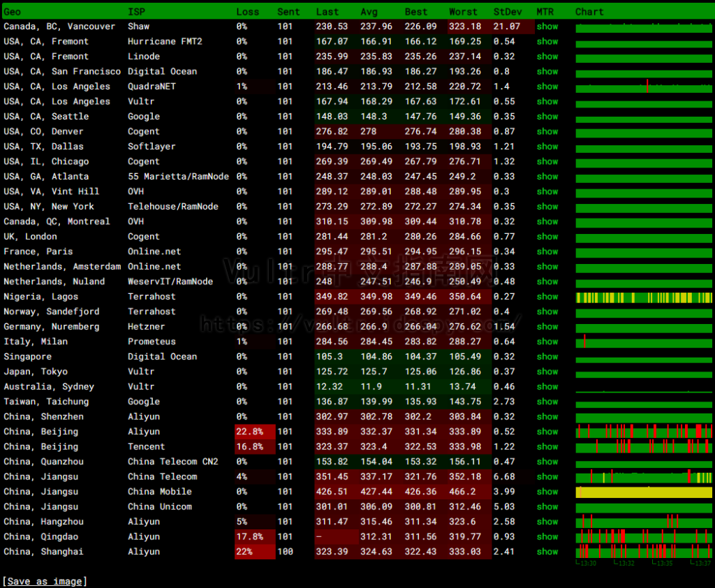Show MTR for Dallas Softlayer row
Image resolution: width=715 pixels, height=588 pixels.
[547, 147]
